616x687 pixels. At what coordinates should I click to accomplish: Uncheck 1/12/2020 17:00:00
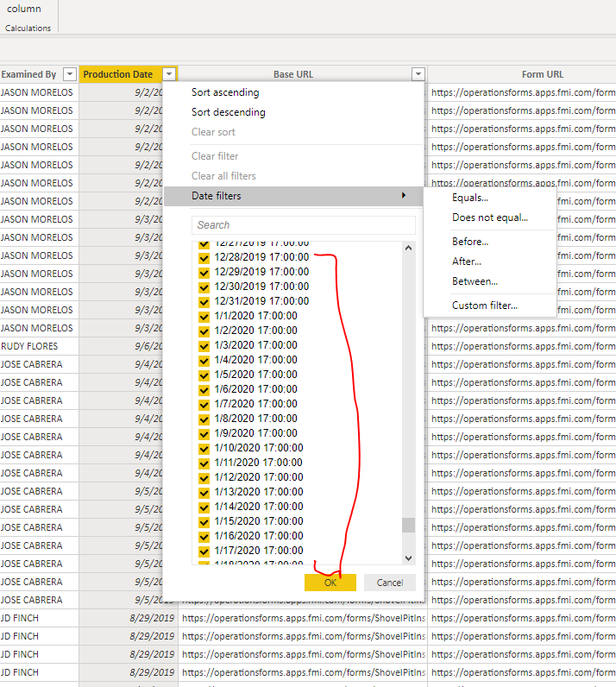tap(204, 478)
